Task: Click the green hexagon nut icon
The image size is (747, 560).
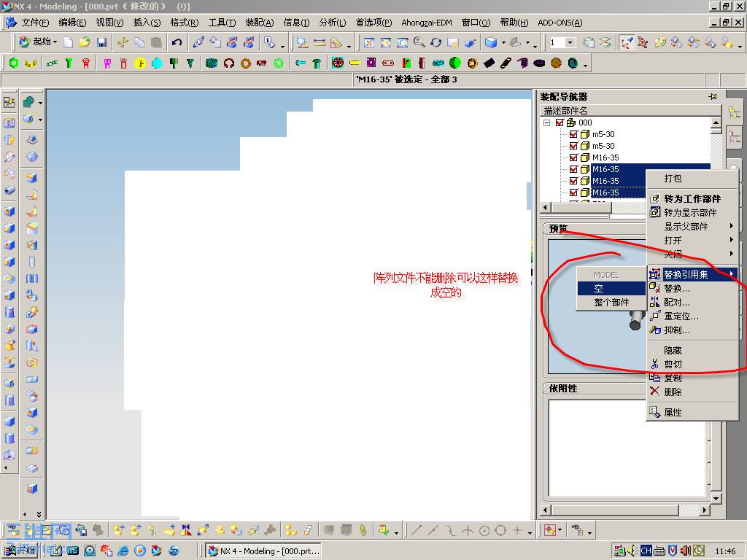Action: (x=13, y=63)
